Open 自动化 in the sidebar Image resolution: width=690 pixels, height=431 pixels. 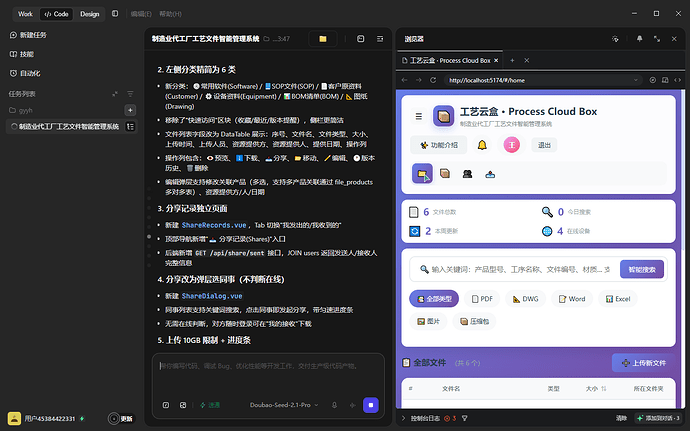click(25, 73)
